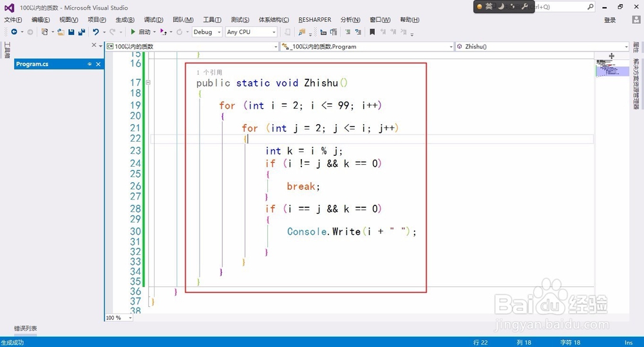This screenshot has height=347, width=644.
Task: Click the Refresh circular arrow icon
Action: (180, 32)
